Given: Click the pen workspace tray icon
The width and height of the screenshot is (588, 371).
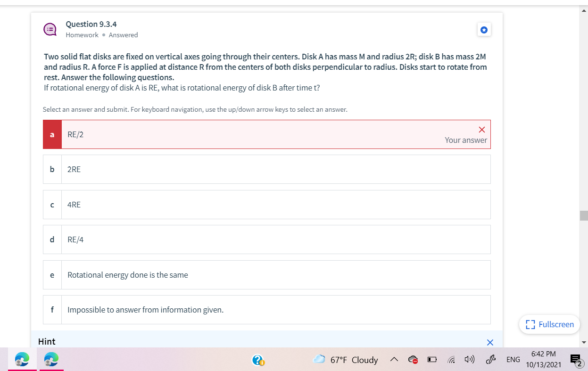Looking at the screenshot, I should pyautogui.click(x=491, y=360).
